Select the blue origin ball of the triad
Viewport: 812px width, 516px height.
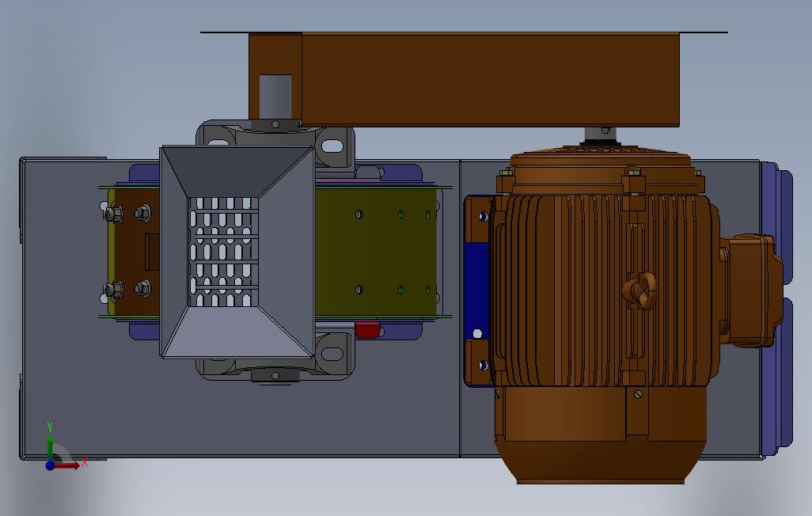[x=50, y=465]
